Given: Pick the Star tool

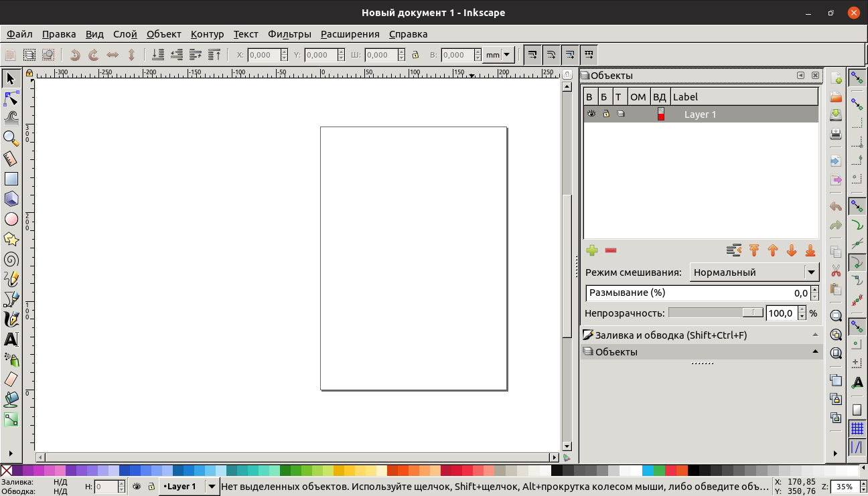Looking at the screenshot, I should (10, 239).
